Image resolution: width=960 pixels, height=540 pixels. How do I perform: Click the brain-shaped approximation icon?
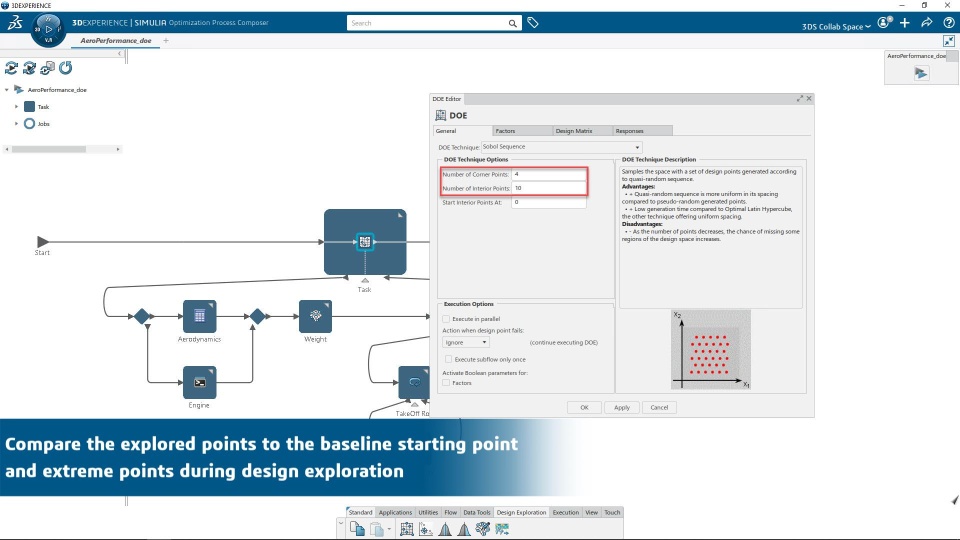pyautogui.click(x=483, y=528)
